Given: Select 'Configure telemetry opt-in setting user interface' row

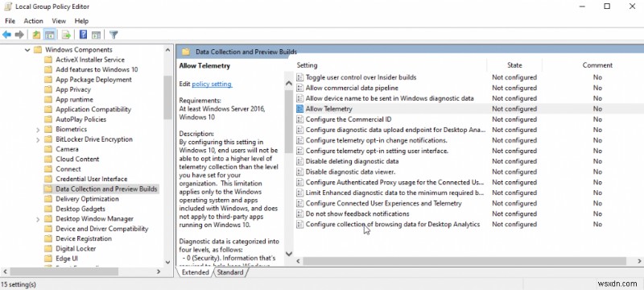Looking at the screenshot, I should pyautogui.click(x=377, y=151).
